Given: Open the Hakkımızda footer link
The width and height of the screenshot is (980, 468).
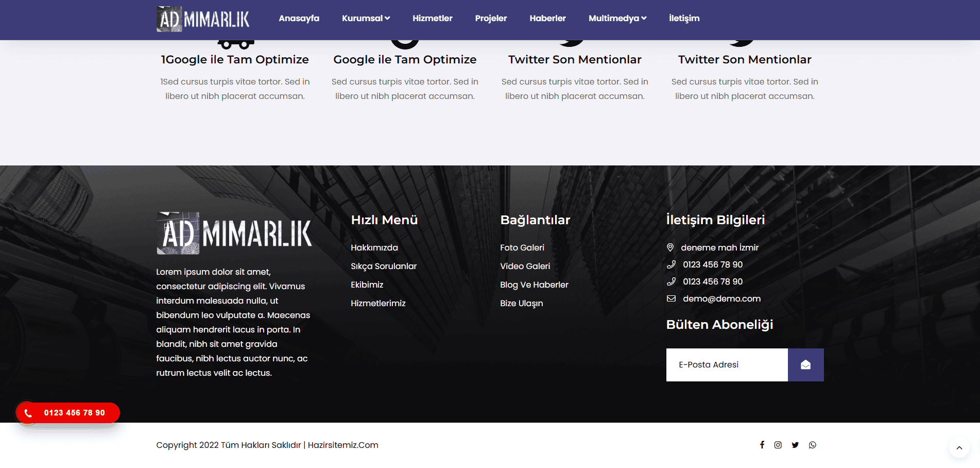Looking at the screenshot, I should click(374, 247).
